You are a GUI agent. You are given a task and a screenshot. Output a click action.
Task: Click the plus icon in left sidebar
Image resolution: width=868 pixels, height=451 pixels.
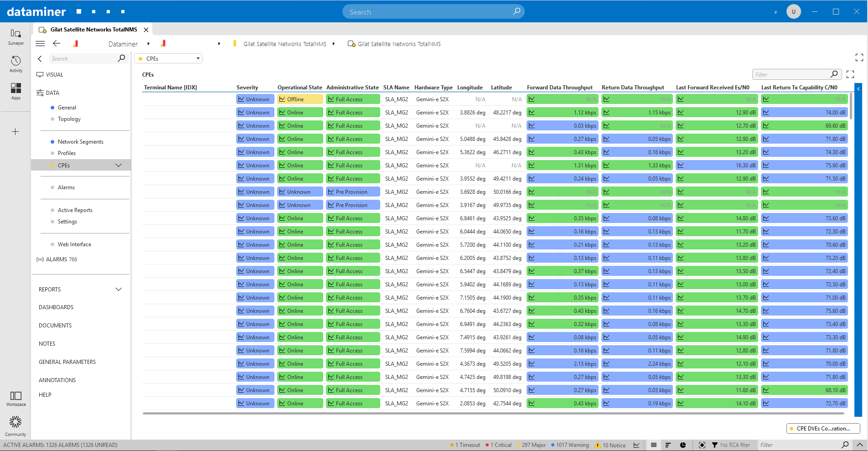(15, 132)
